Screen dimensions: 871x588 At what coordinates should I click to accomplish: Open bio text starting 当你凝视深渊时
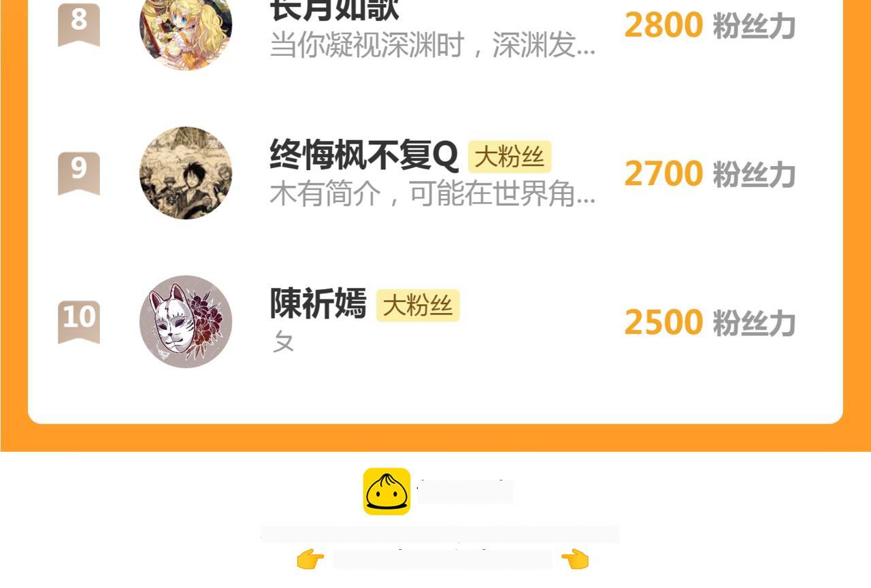tap(433, 46)
